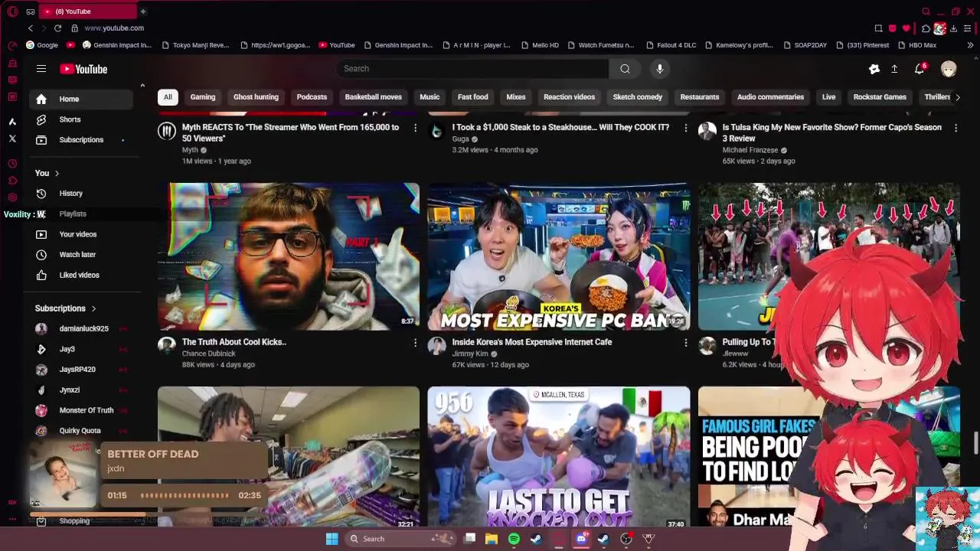Open the damianluck925 subscription channel
This screenshot has width=980, height=551.
pyautogui.click(x=81, y=328)
